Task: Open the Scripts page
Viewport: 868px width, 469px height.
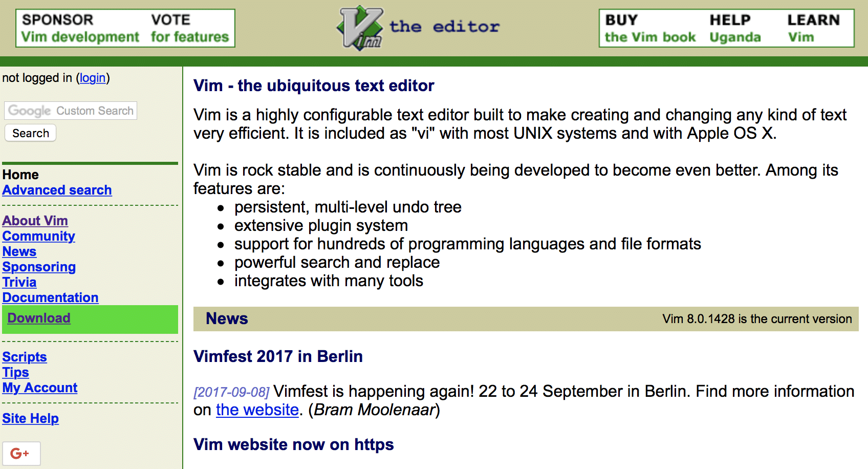Action: 25,357
